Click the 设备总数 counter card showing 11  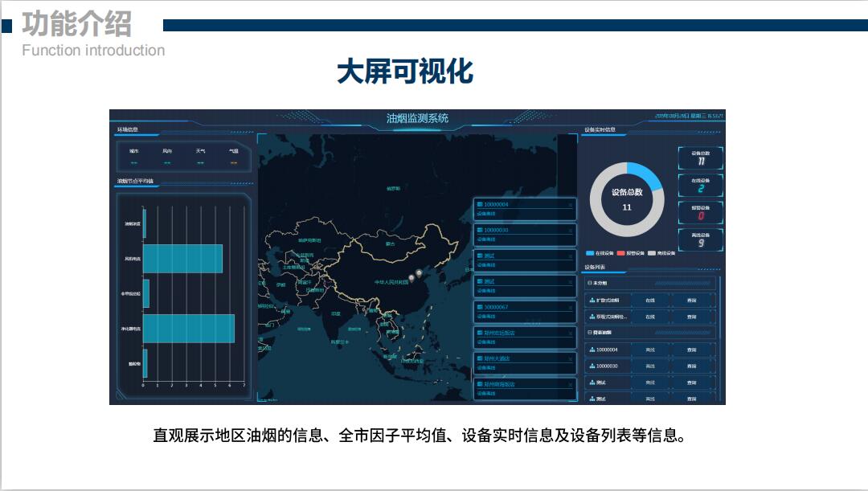point(700,158)
